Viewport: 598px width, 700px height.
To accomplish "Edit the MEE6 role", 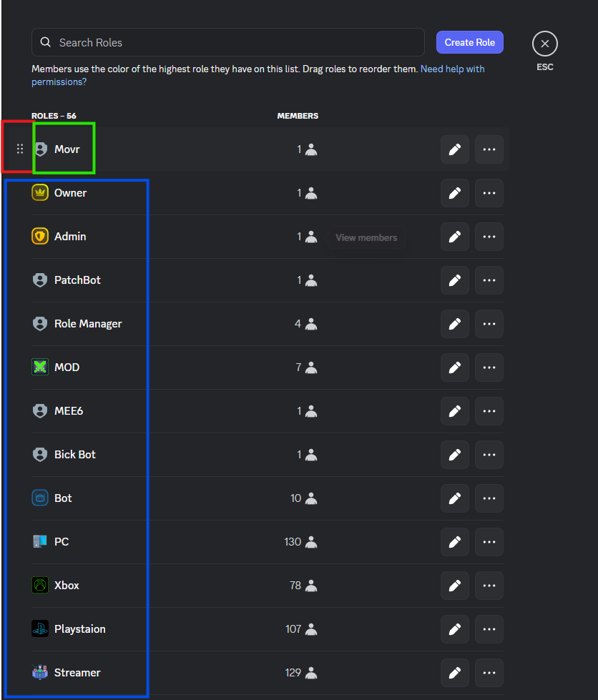I will pos(455,411).
